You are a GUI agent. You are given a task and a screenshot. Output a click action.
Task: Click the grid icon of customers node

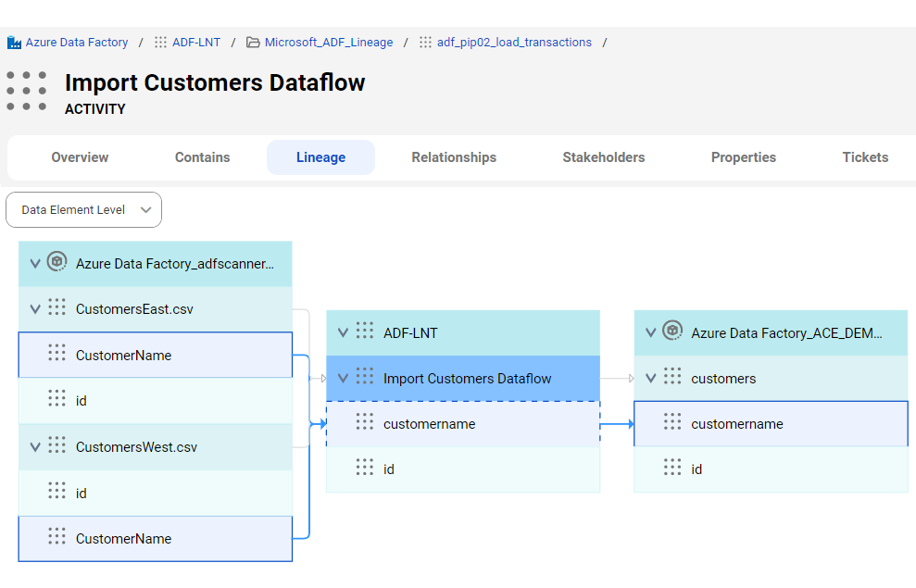(672, 376)
